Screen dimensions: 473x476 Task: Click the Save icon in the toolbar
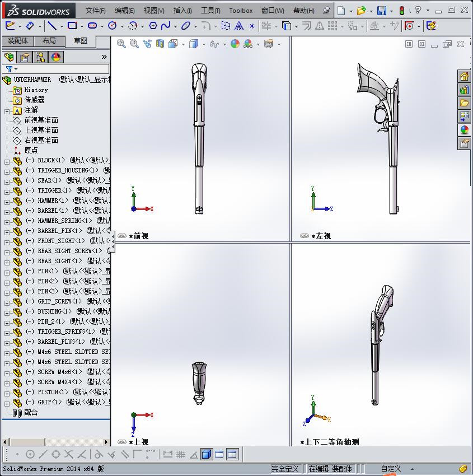[381, 11]
